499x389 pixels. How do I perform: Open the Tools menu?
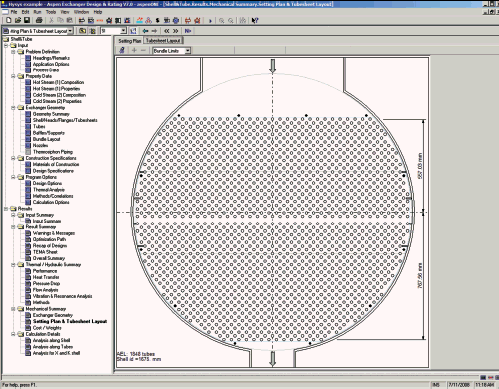coord(51,12)
